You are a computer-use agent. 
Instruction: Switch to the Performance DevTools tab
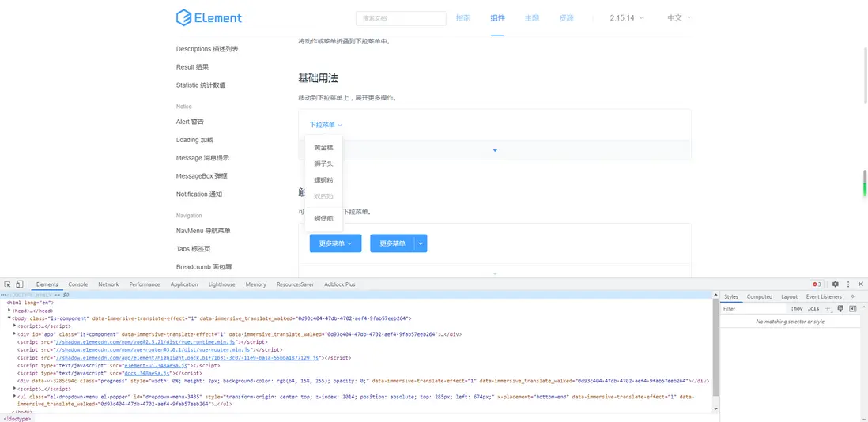click(x=145, y=284)
